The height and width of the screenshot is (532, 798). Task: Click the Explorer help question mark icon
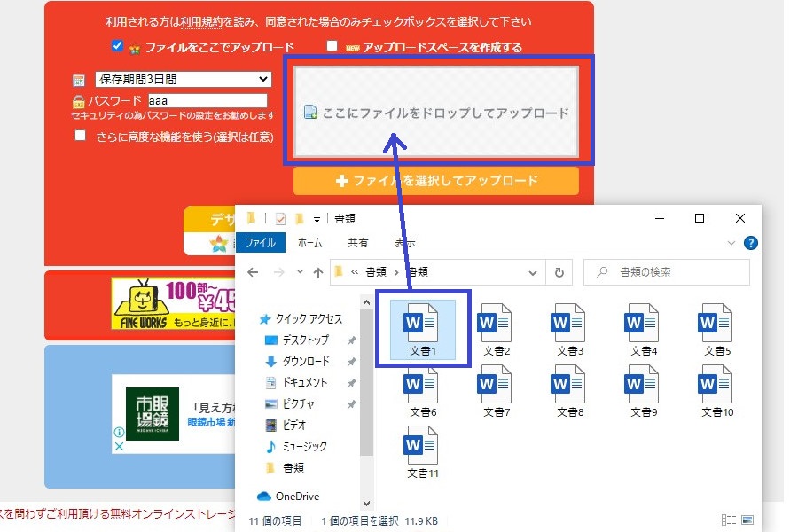pos(750,242)
